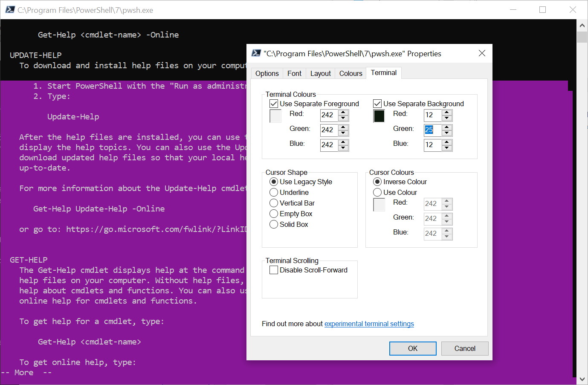Screen dimensions: 588x385
Task: Click "GET-HELP" heading in console
Action: [29, 260]
